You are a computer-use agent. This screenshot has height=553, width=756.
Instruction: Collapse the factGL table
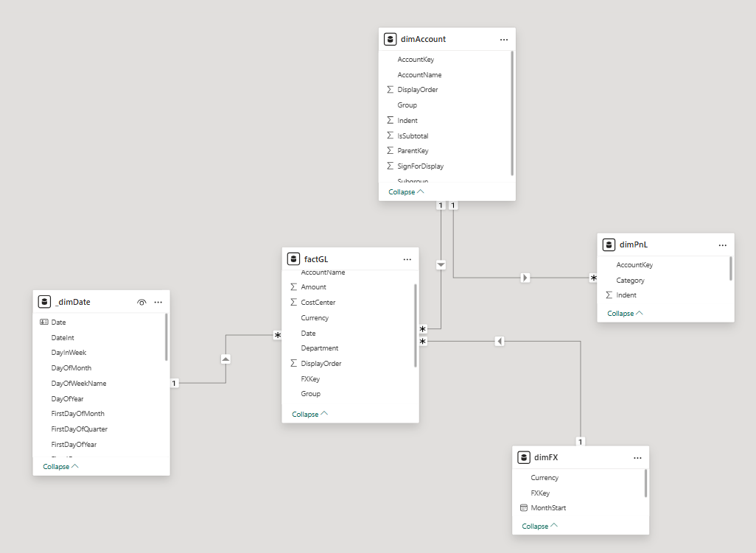click(309, 415)
